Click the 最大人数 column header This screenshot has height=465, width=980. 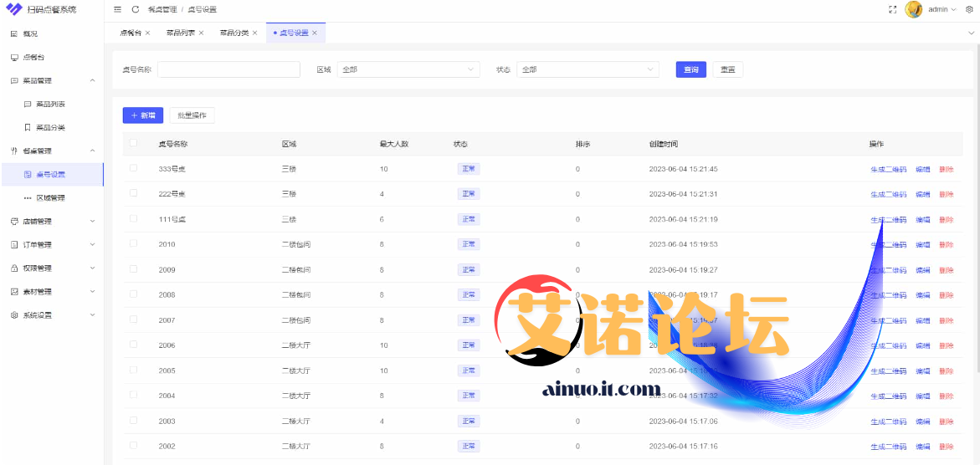click(393, 144)
